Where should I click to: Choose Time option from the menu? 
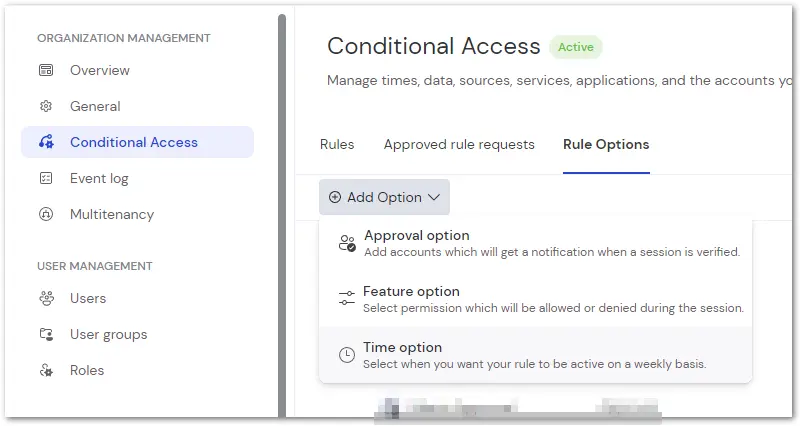coord(535,355)
